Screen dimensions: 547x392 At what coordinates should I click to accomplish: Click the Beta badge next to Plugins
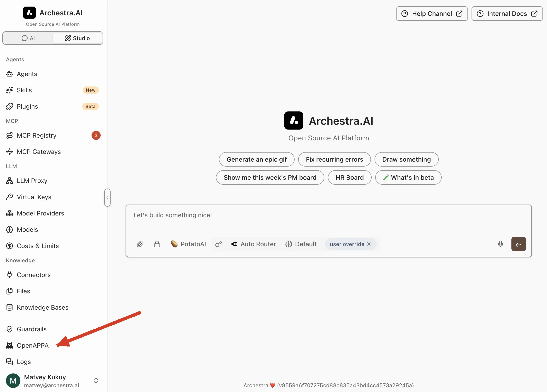pos(90,106)
